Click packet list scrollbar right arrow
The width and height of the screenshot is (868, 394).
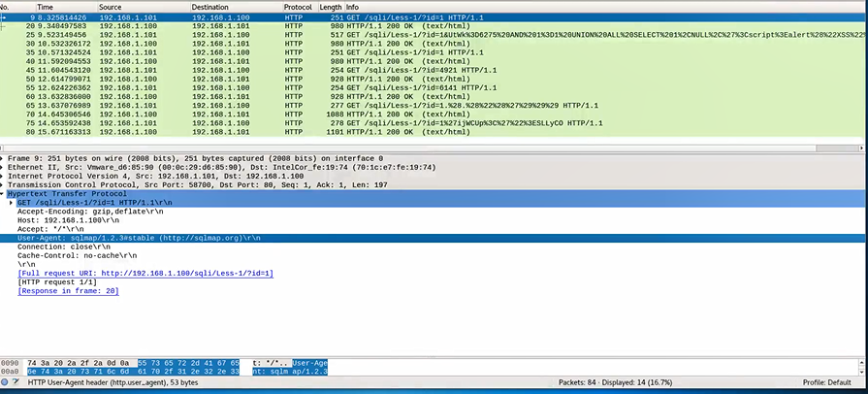(x=861, y=148)
